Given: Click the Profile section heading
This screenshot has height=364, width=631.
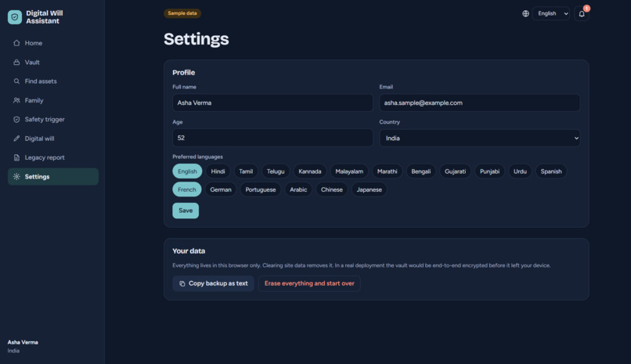Looking at the screenshot, I should [183, 73].
